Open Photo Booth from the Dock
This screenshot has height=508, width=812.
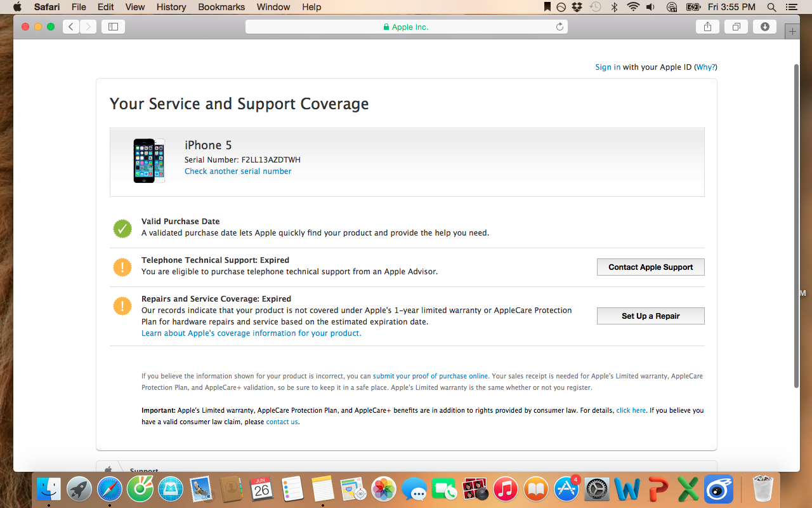[x=475, y=490]
